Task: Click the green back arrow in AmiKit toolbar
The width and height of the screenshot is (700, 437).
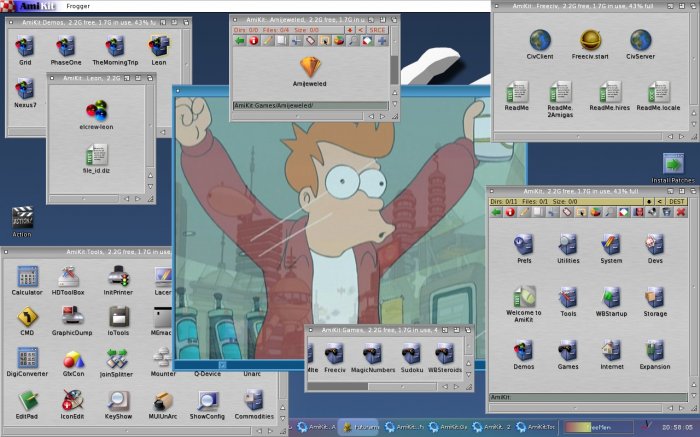Action: [x=496, y=212]
